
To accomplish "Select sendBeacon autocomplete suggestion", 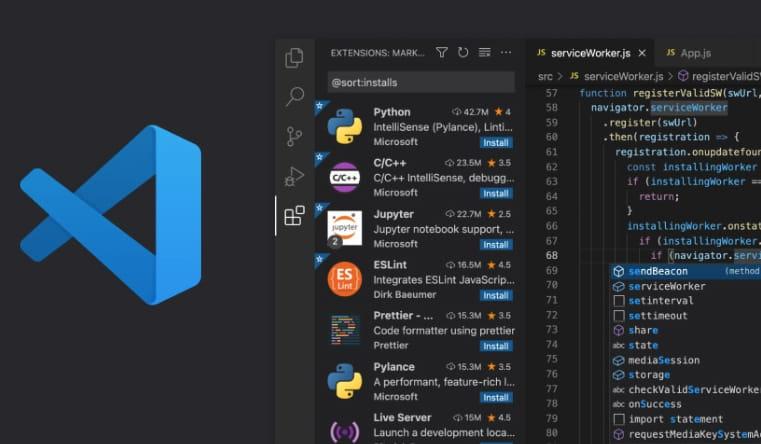I will [x=685, y=271].
